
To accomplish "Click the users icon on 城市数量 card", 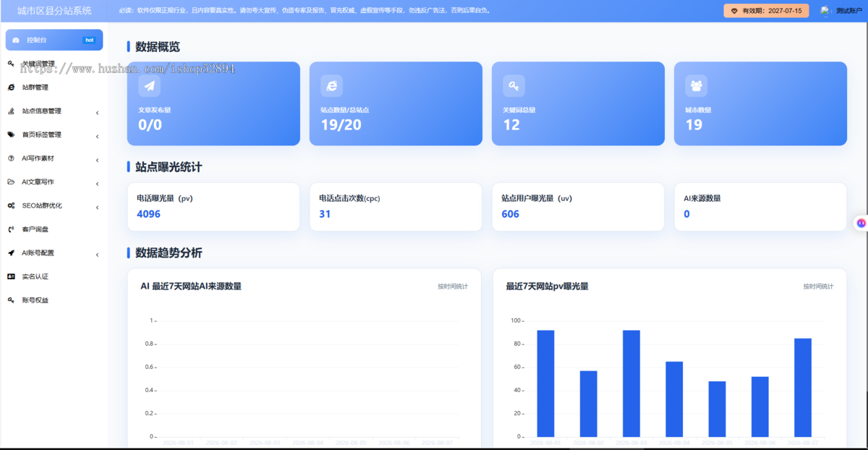I will pos(696,86).
